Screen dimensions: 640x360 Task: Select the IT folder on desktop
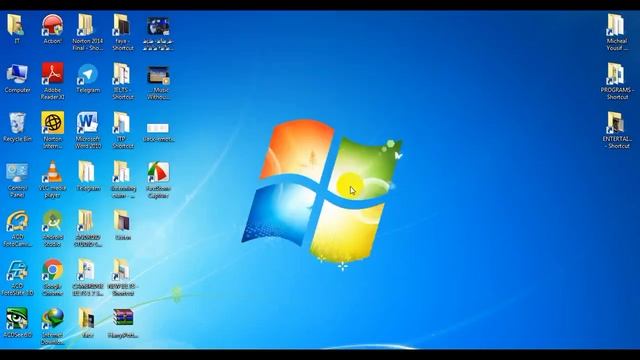coord(16,29)
